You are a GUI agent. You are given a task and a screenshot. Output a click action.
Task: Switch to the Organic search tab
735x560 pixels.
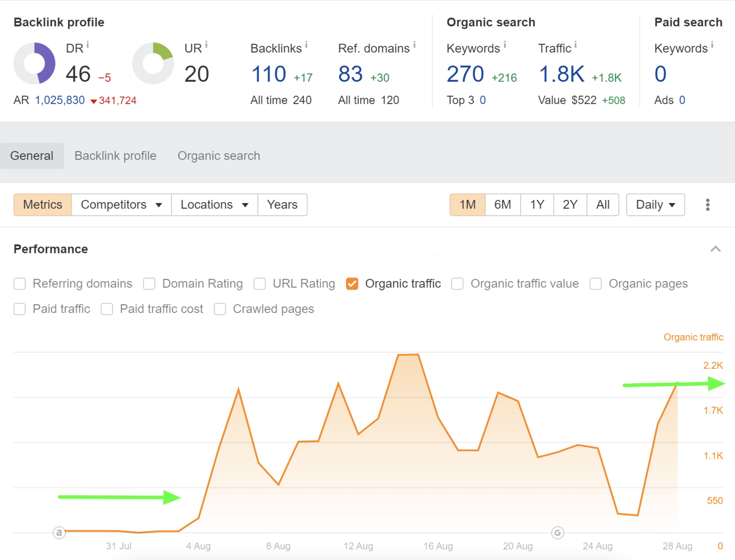(x=219, y=156)
